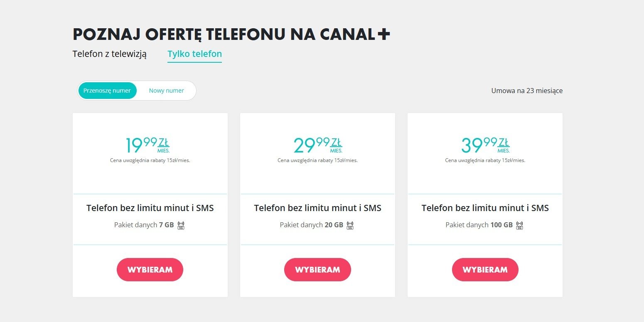Screen dimensions: 644x322
Task: Select the Tylko telefon tab
Action: [x=194, y=54]
